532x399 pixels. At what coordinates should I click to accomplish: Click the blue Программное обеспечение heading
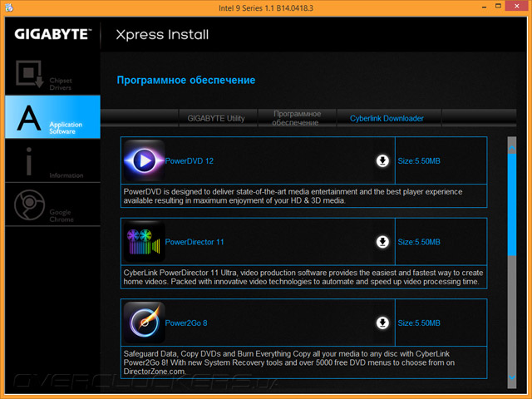click(186, 80)
